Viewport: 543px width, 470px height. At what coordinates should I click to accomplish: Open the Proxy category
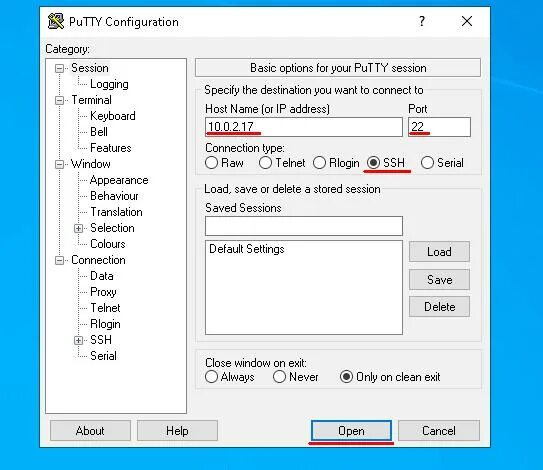(103, 292)
